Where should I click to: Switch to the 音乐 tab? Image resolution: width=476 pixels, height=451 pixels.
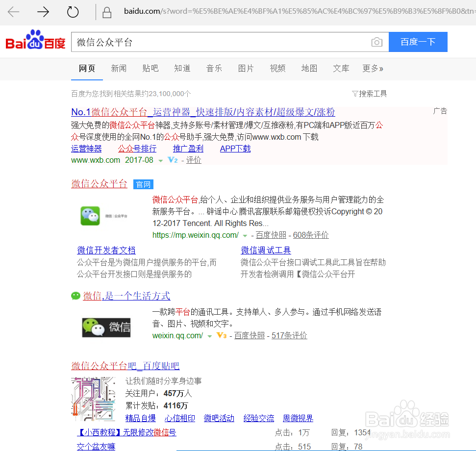[x=214, y=68]
